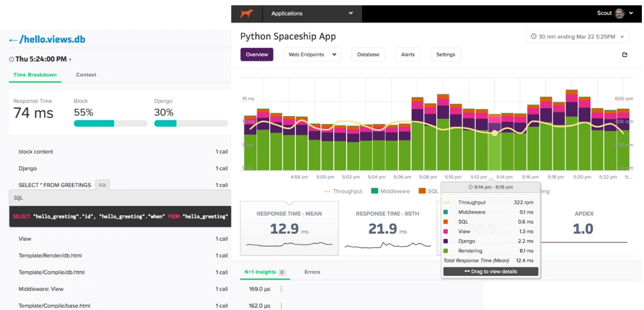Viewport: 644px width, 310px height.
Task: Select the Response Time - 95th metric card
Action: [x=387, y=228]
